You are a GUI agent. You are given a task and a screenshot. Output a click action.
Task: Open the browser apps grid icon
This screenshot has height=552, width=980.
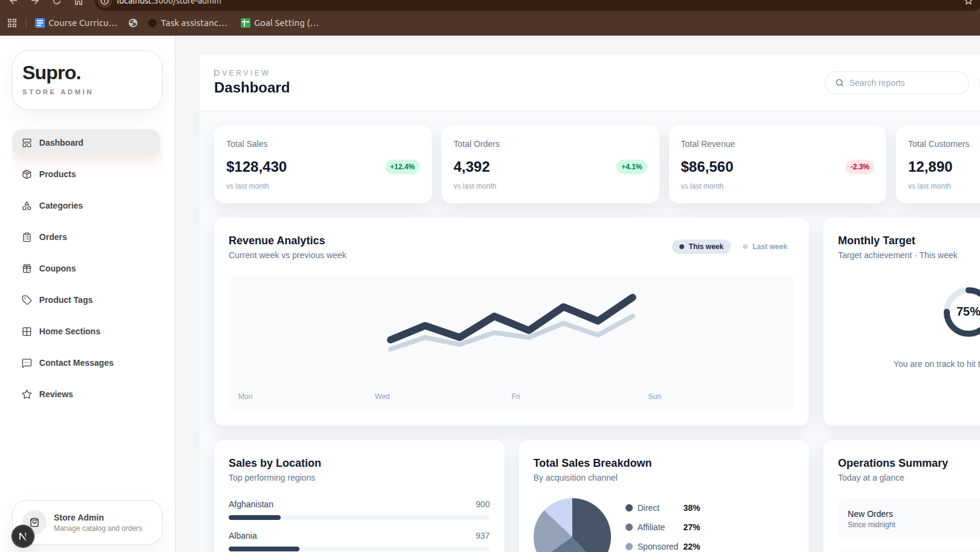(x=12, y=23)
